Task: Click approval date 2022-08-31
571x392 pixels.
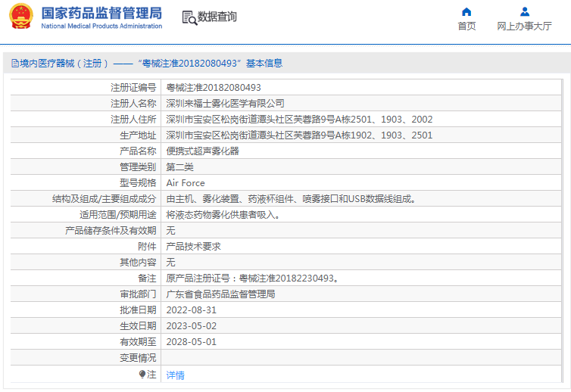Action: click(192, 310)
